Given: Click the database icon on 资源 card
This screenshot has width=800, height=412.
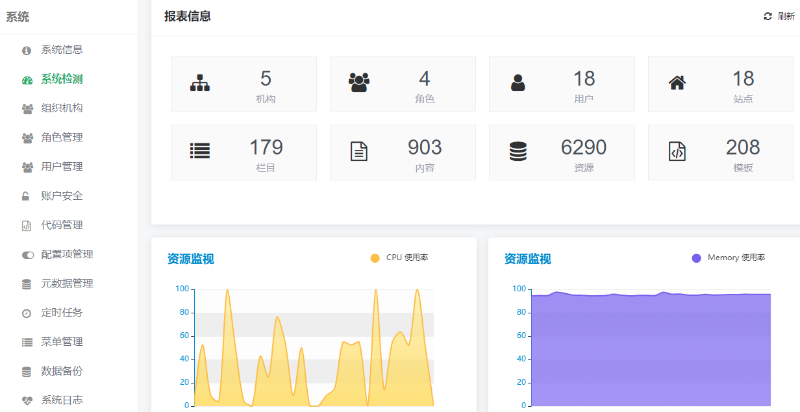Looking at the screenshot, I should point(518,152).
